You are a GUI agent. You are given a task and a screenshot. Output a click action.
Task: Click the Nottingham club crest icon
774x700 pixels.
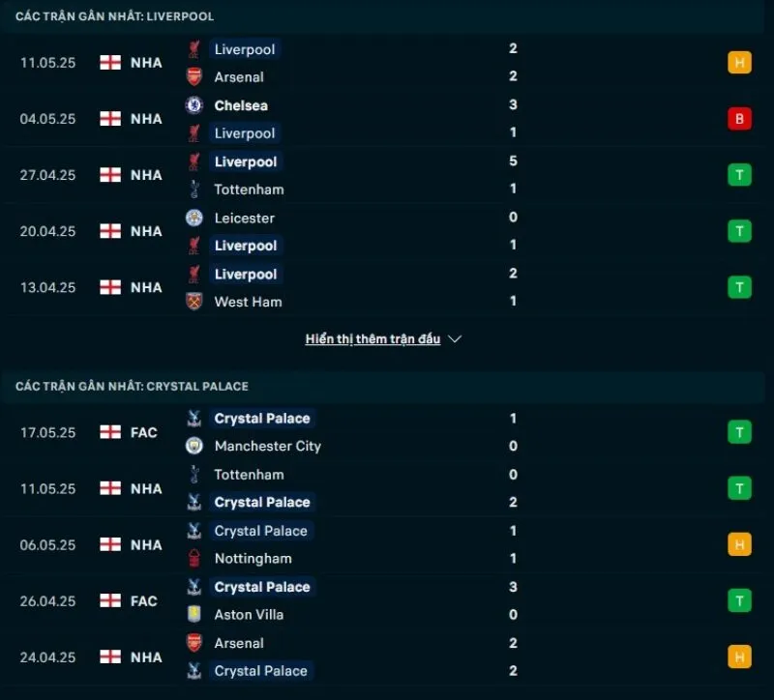coord(194,558)
